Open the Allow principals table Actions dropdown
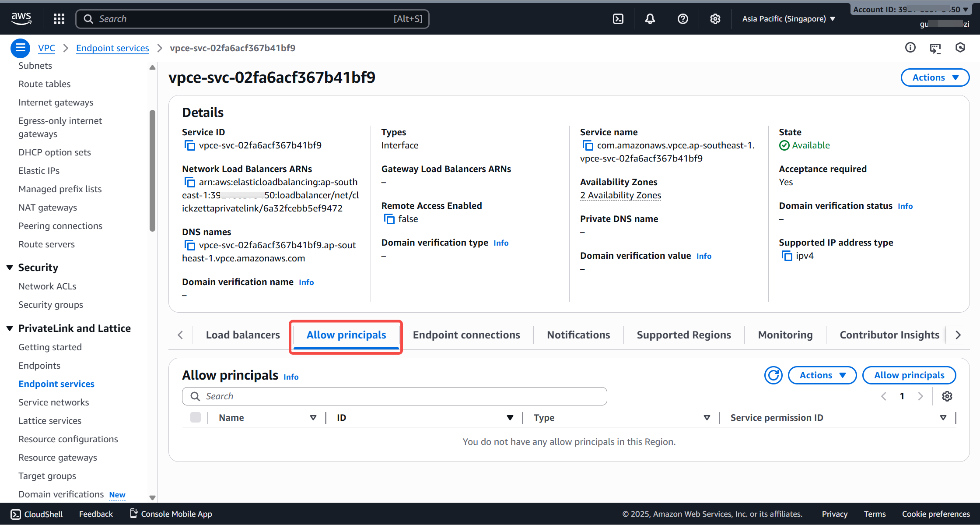The height and width of the screenshot is (525, 980). [822, 375]
